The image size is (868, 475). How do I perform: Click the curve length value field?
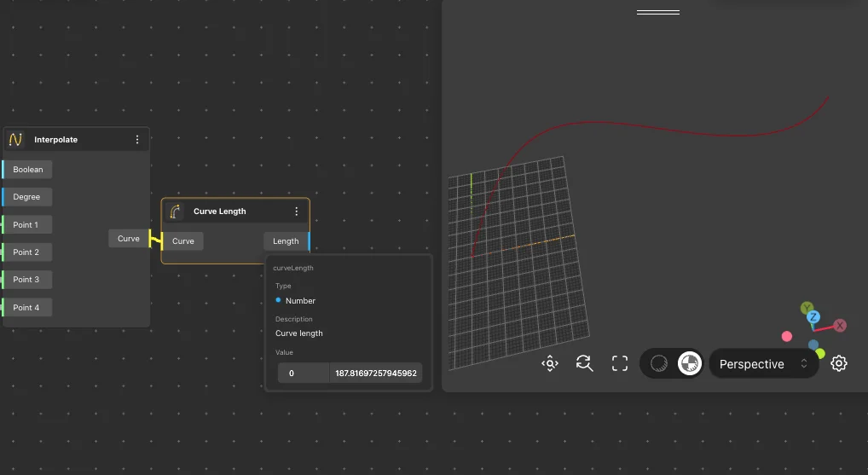(x=375, y=374)
